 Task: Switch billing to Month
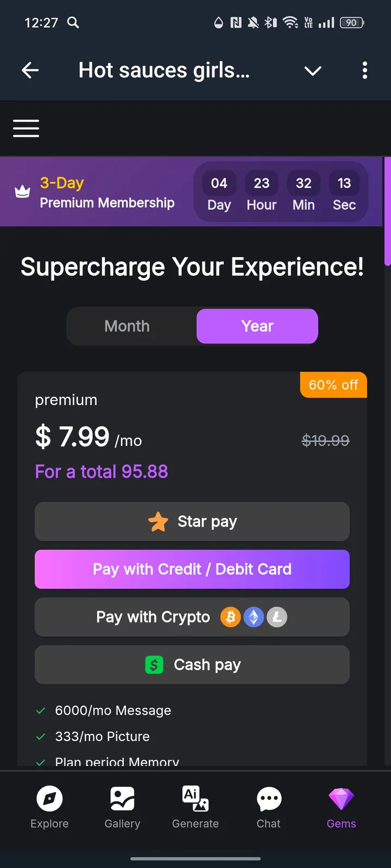(127, 326)
